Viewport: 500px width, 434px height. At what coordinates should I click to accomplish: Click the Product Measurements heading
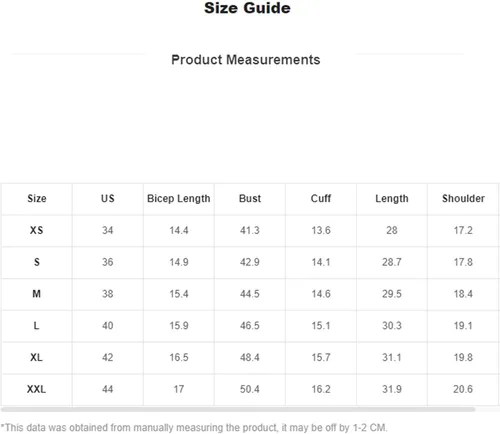pyautogui.click(x=246, y=60)
